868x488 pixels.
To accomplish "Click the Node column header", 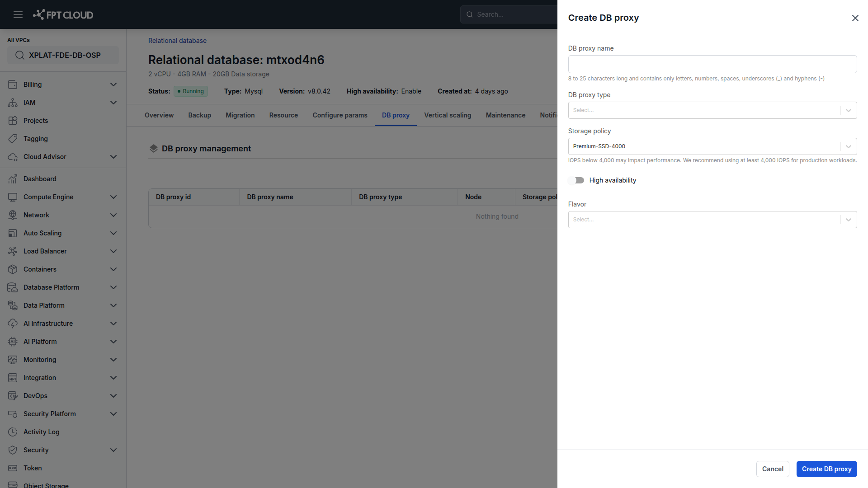I will (x=486, y=197).
